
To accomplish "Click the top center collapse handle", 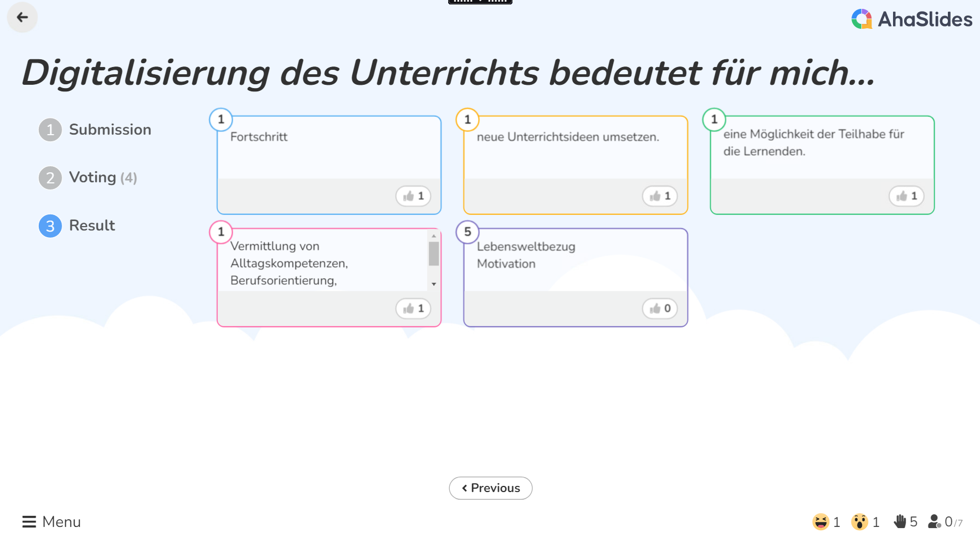I will pos(480,2).
